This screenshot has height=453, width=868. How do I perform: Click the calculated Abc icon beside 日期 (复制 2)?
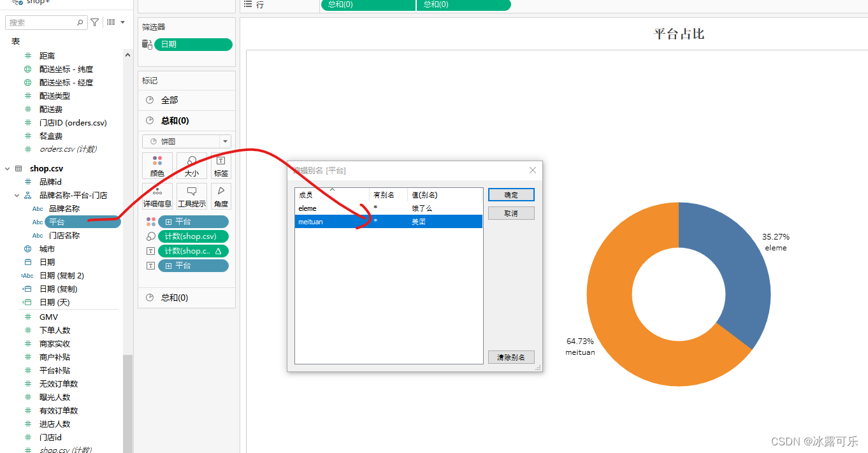[x=27, y=275]
